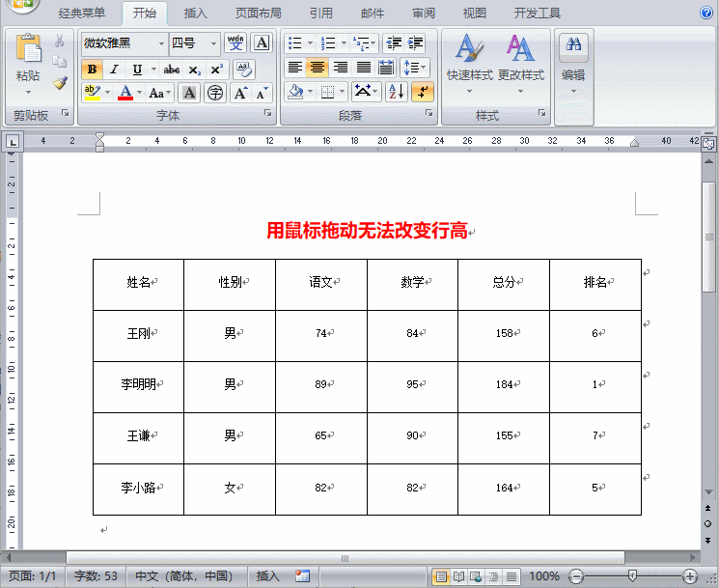Click the yellow text highlight button

pos(93,93)
